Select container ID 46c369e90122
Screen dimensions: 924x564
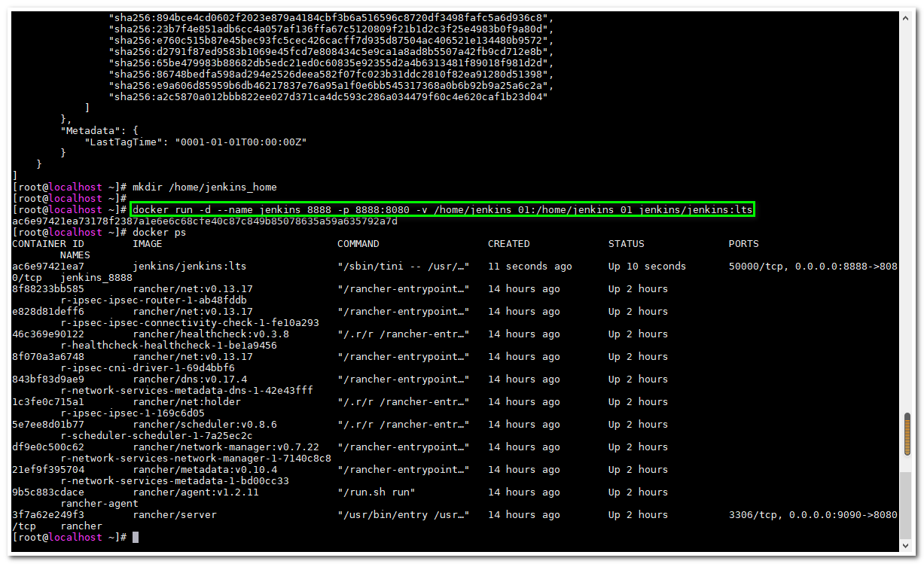(48, 334)
